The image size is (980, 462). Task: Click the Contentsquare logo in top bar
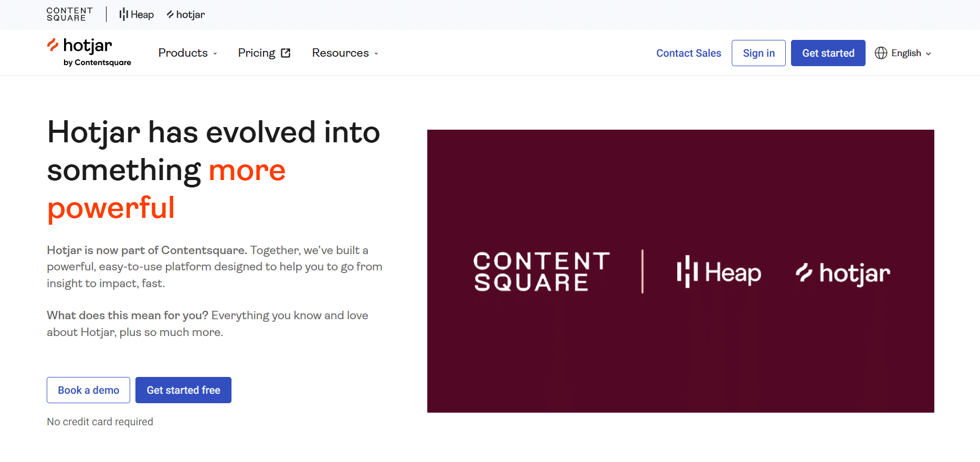pyautogui.click(x=70, y=14)
